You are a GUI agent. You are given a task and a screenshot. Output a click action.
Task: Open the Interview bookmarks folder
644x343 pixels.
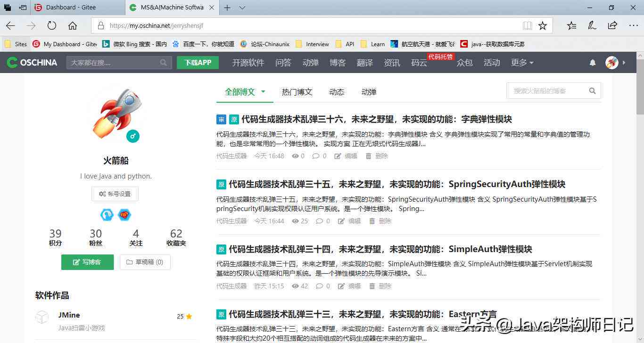coord(312,44)
